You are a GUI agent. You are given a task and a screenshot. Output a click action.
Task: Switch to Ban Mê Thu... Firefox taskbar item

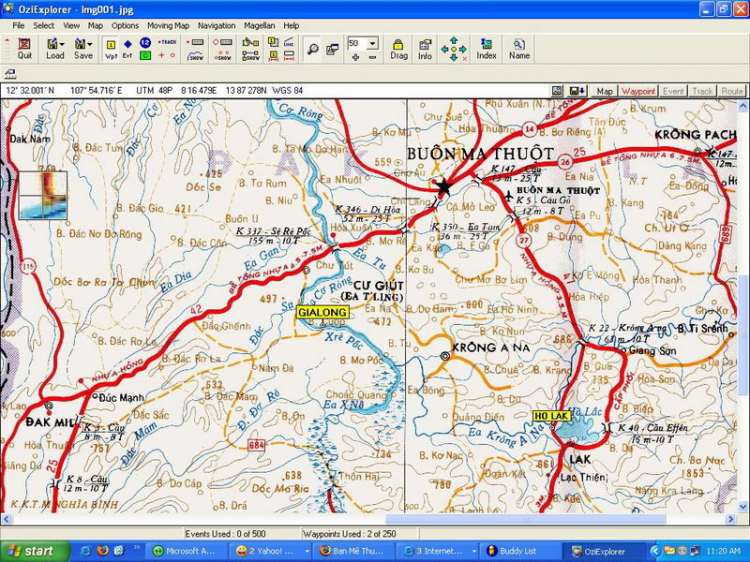[x=353, y=551]
